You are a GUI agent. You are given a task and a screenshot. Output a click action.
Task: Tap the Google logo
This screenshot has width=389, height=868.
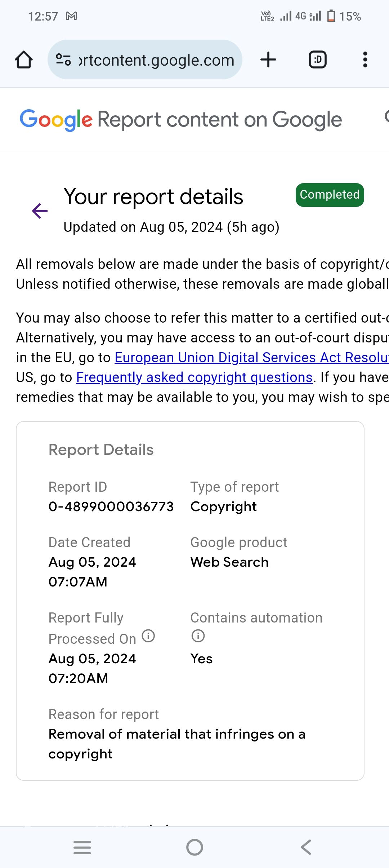click(56, 120)
